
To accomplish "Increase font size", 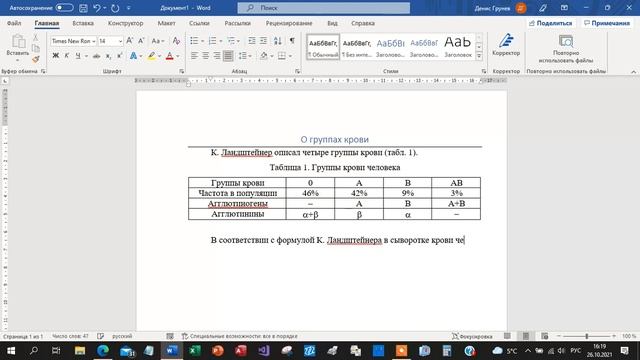I will pos(129,41).
